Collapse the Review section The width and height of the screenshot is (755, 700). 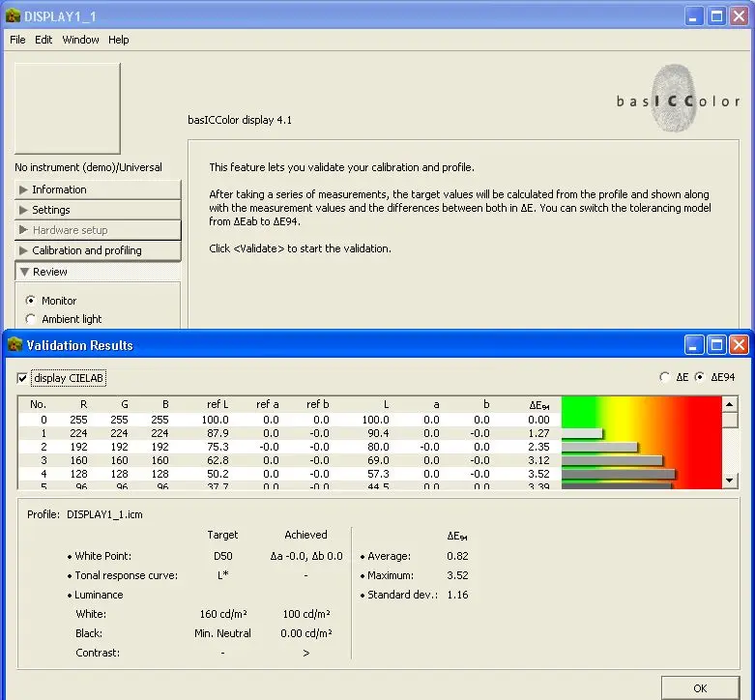point(98,272)
